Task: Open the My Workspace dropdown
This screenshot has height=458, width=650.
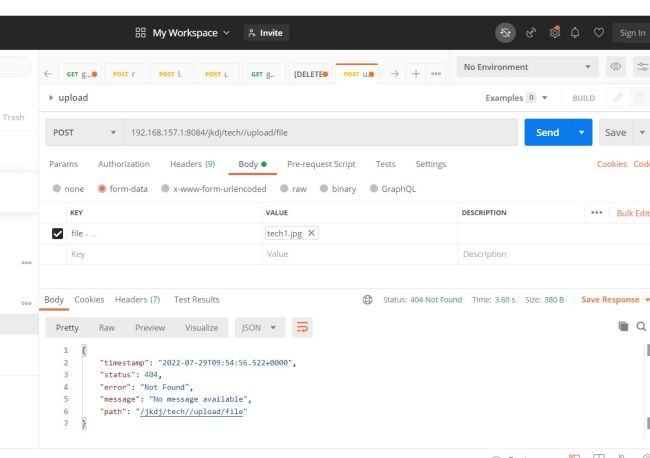Action: coord(191,33)
